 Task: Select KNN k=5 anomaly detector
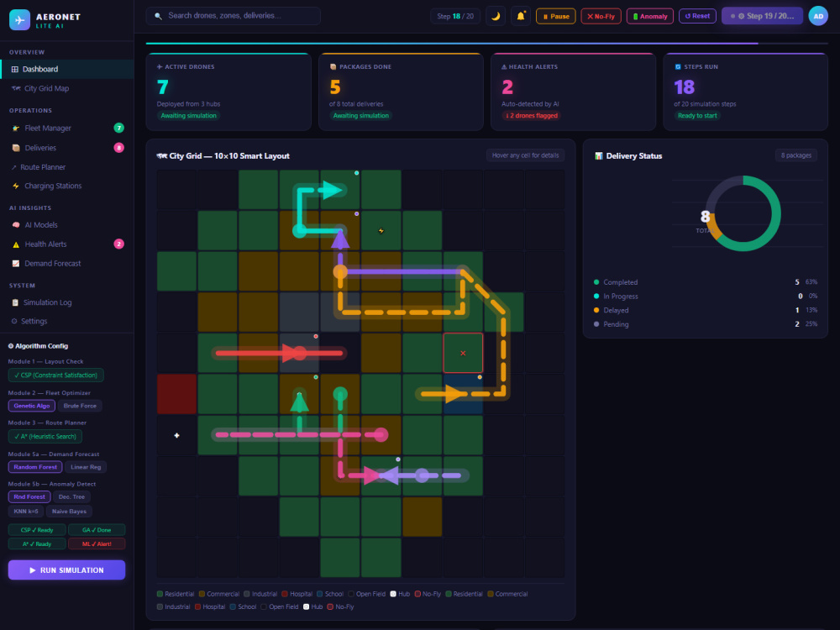click(26, 512)
